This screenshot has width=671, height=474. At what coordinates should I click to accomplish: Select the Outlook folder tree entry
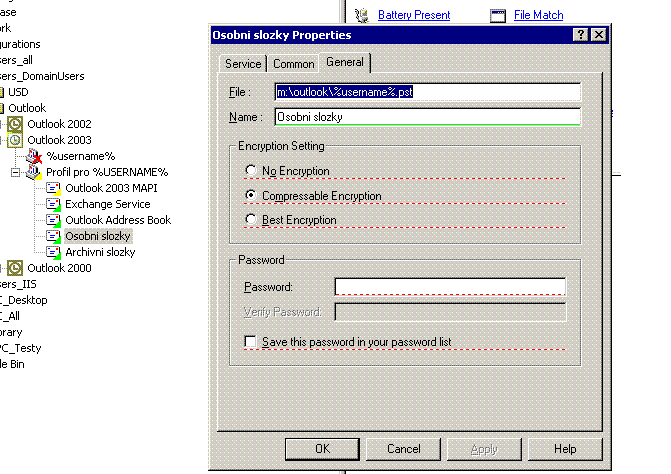coord(27,108)
